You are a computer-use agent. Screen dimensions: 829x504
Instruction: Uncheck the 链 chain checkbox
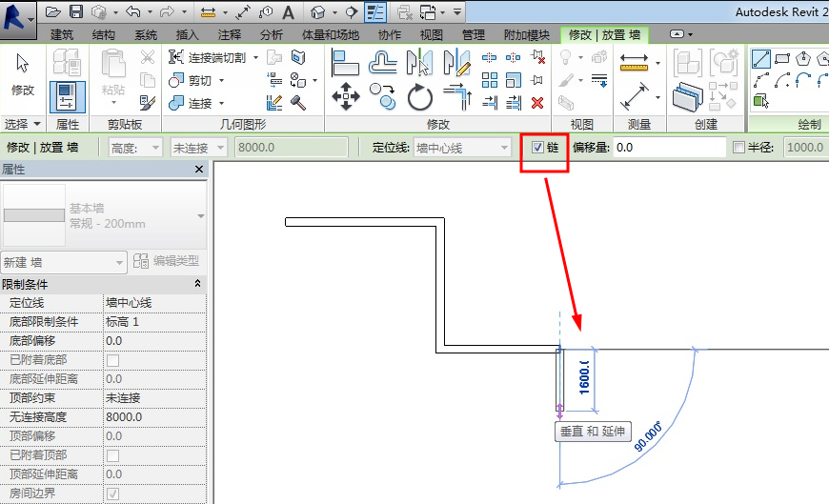pos(537,148)
